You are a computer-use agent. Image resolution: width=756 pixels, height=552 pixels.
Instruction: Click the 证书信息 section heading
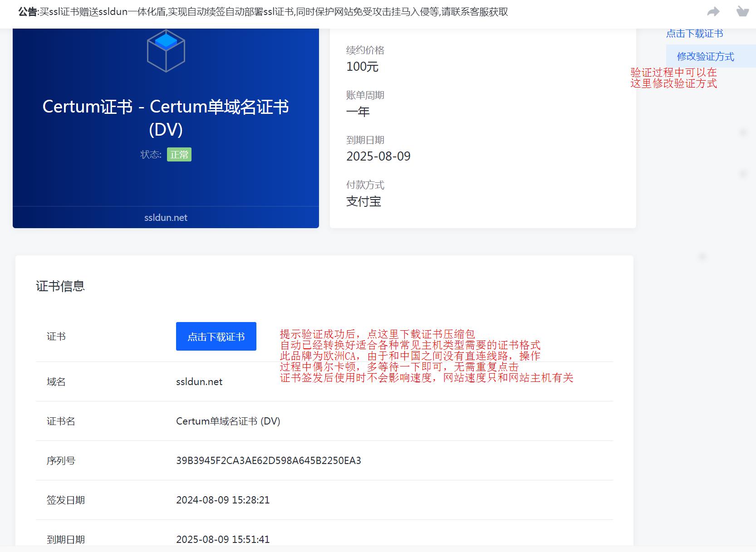[x=60, y=286]
